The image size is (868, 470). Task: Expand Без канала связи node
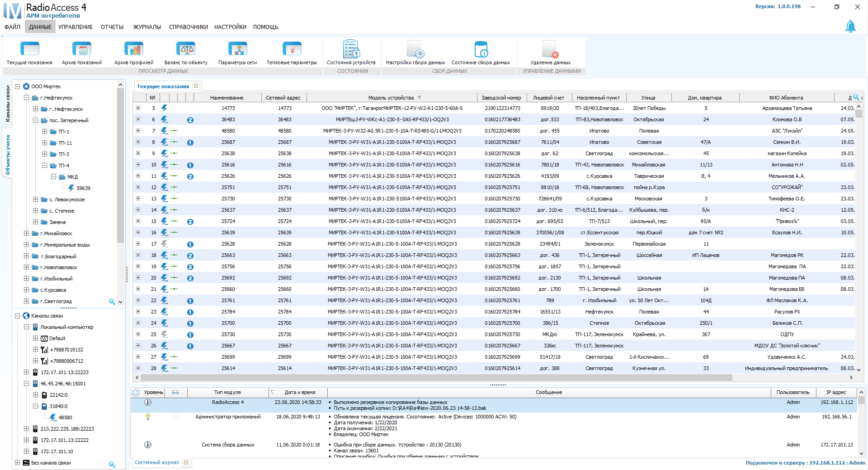[17, 463]
